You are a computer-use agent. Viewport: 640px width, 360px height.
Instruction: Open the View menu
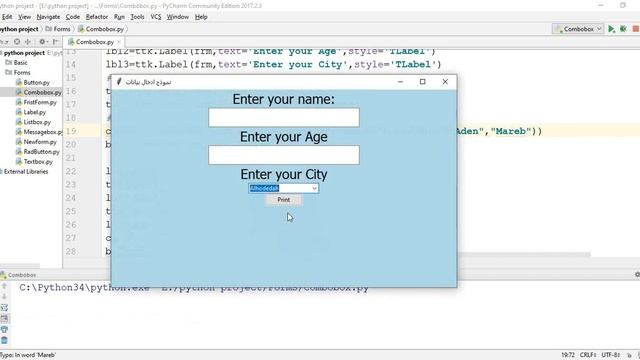(24, 17)
